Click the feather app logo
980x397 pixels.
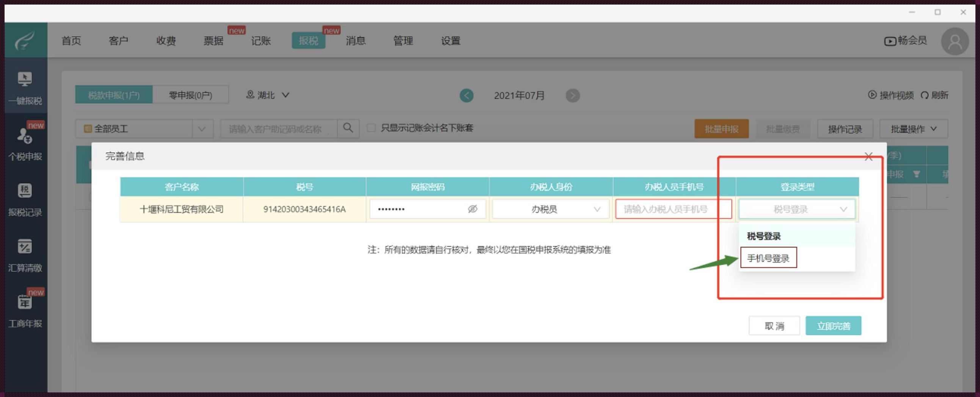(25, 40)
